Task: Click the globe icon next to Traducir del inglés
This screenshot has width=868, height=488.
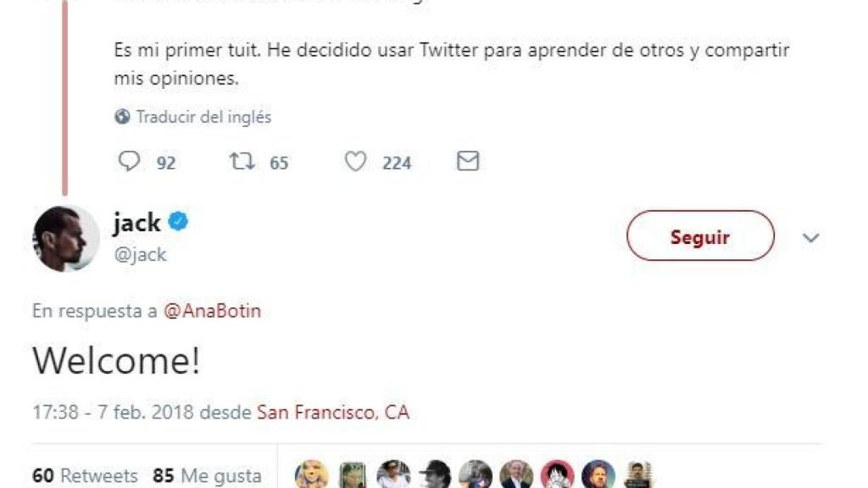Action: point(123,117)
